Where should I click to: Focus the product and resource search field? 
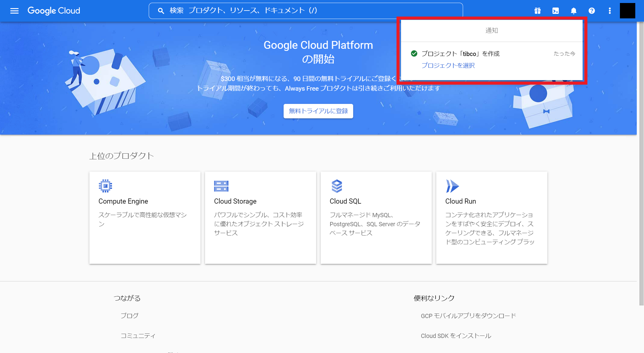pos(306,11)
